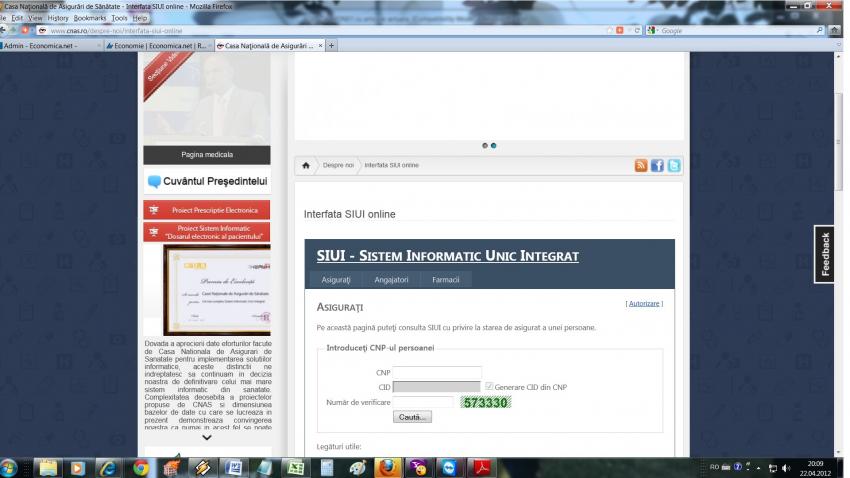Switch to Firefox in the taskbar
This screenshot has width=850, height=478.
pyautogui.click(x=388, y=468)
